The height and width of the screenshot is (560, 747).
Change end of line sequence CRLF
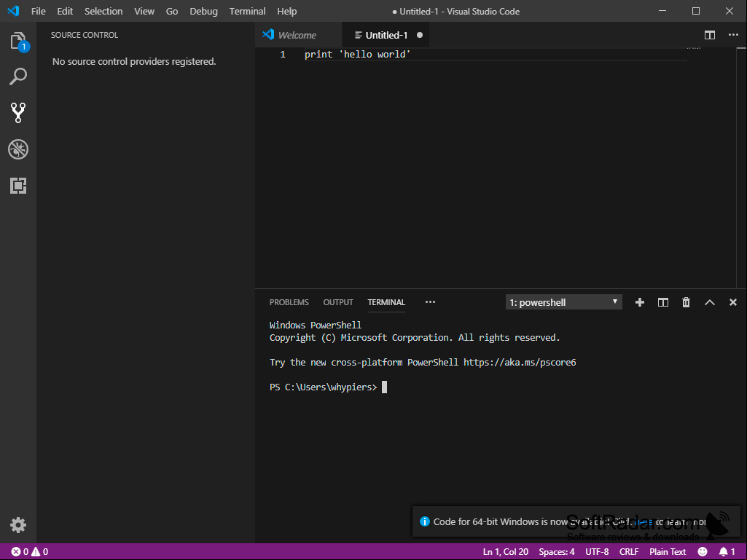coord(629,551)
